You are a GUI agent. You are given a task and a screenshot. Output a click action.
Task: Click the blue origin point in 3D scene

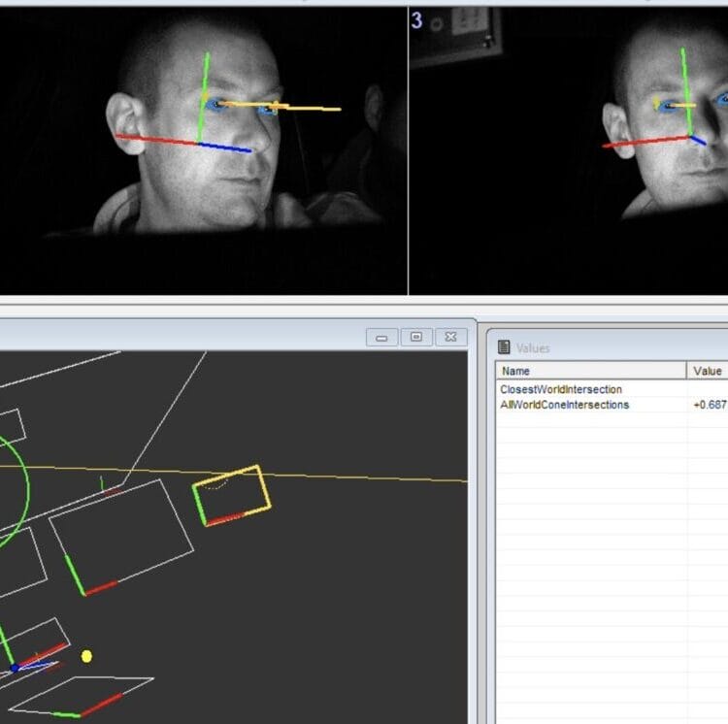(x=15, y=668)
